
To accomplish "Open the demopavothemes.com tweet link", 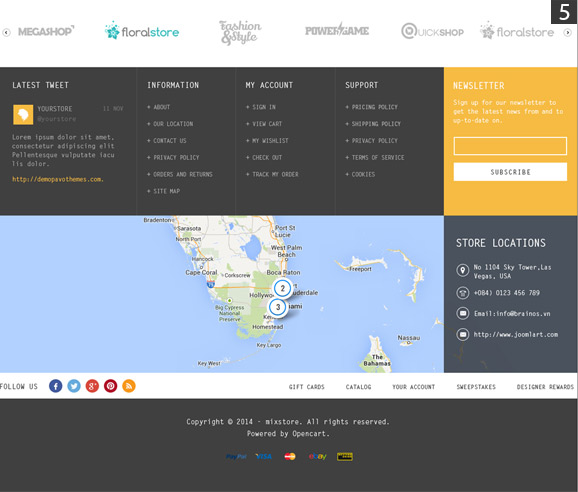I will click(x=58, y=179).
